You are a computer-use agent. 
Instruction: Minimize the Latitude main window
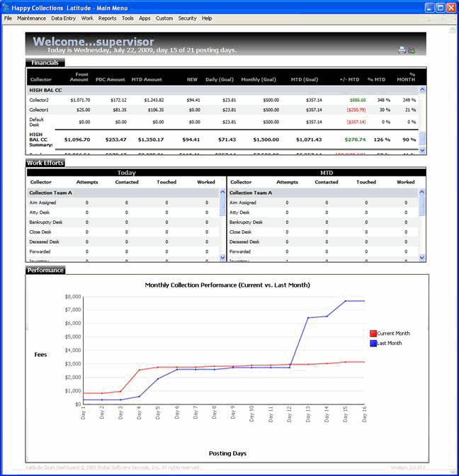(x=429, y=8)
